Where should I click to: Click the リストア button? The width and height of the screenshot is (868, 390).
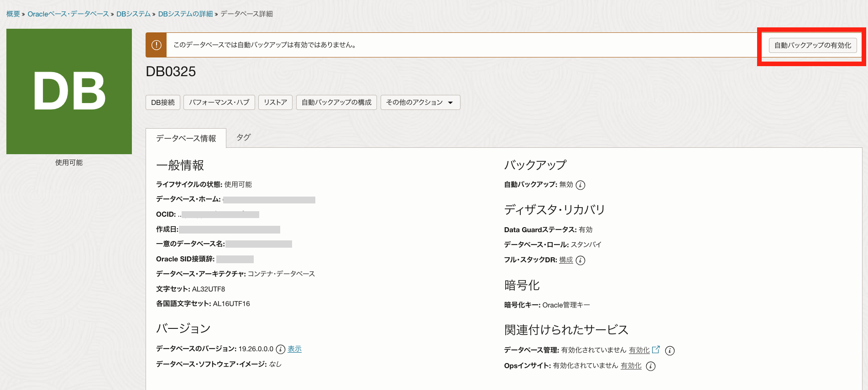coord(275,103)
